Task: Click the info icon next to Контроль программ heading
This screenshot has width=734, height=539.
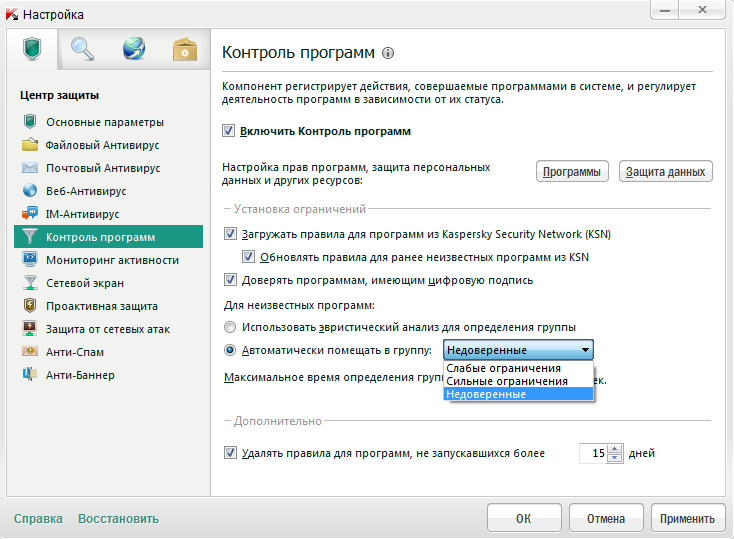Action: [388, 53]
